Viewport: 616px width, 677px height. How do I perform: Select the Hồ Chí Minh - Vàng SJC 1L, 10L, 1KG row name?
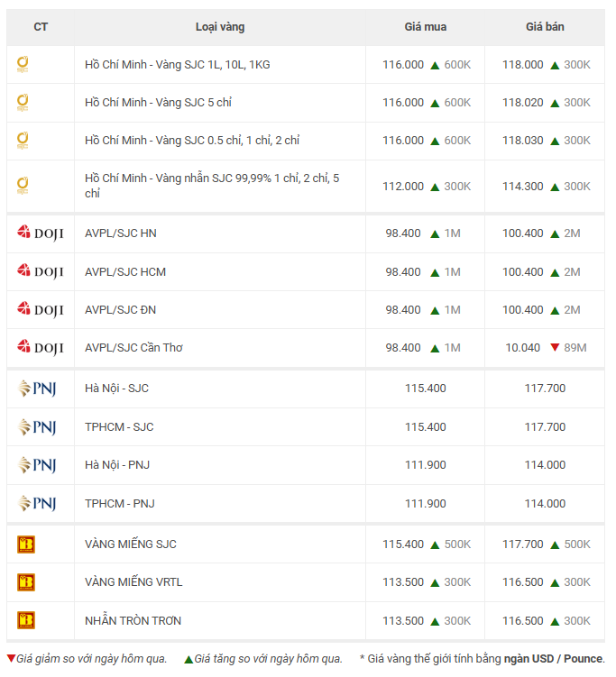(178, 64)
